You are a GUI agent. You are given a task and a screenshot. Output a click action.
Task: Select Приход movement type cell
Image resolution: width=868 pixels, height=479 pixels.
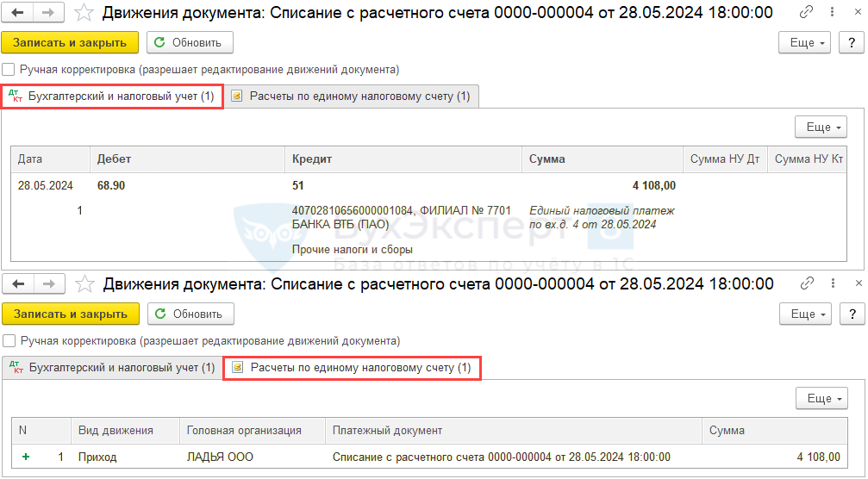[126, 457]
